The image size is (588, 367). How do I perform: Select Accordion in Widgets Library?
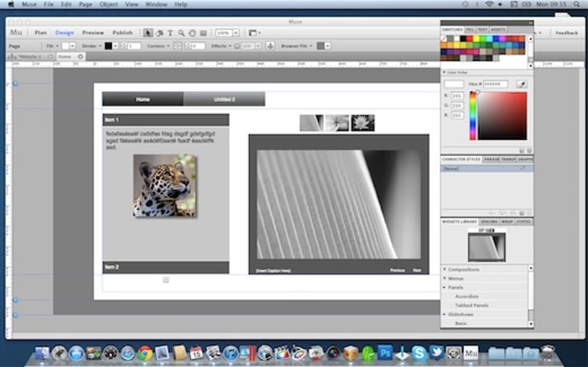tap(467, 296)
